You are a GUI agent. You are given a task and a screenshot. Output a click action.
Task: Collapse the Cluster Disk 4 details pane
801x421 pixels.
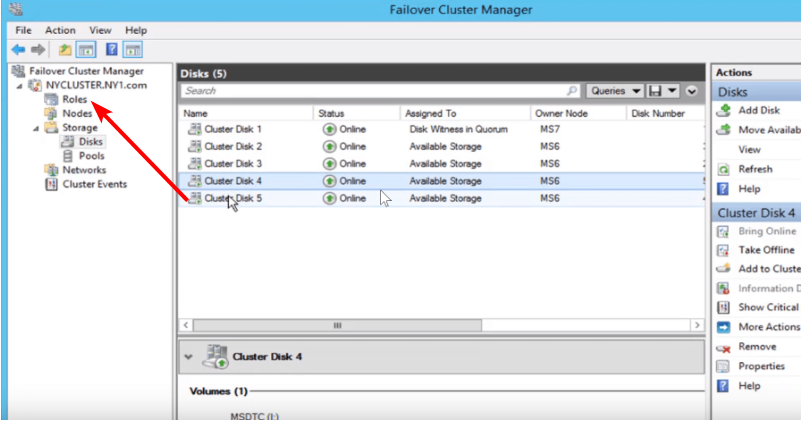pos(189,357)
